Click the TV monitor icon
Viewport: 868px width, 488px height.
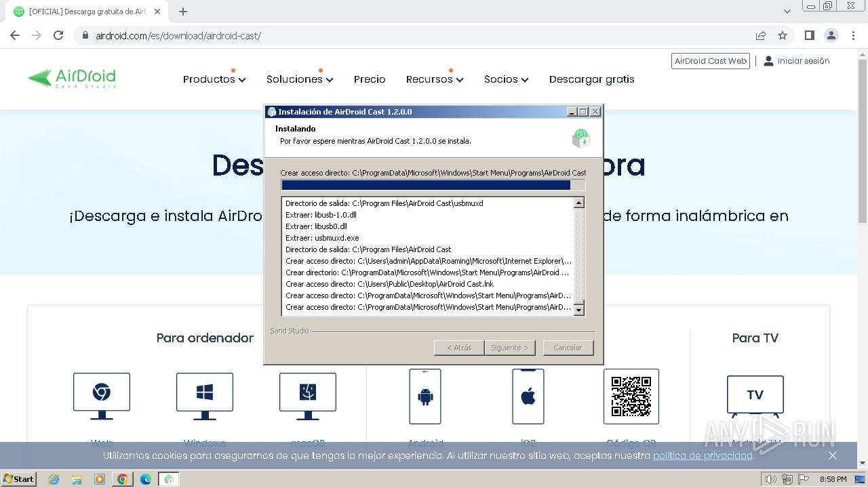pyautogui.click(x=755, y=396)
